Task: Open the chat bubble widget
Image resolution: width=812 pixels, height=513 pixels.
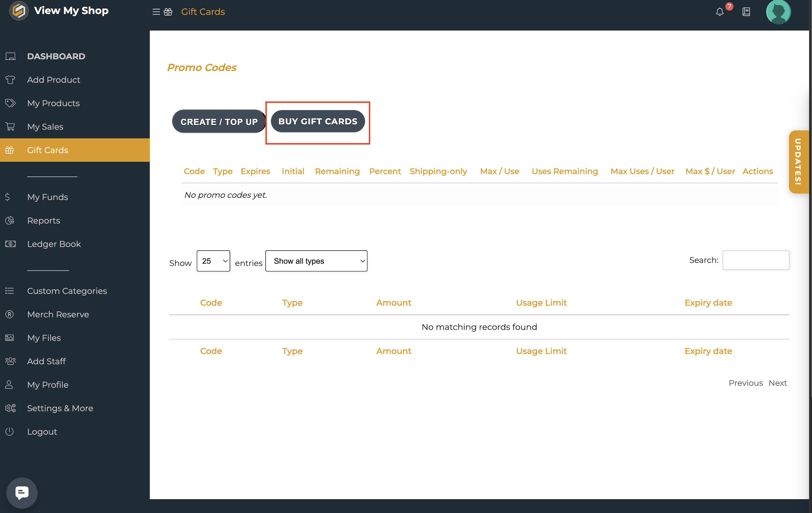Action: (x=22, y=492)
